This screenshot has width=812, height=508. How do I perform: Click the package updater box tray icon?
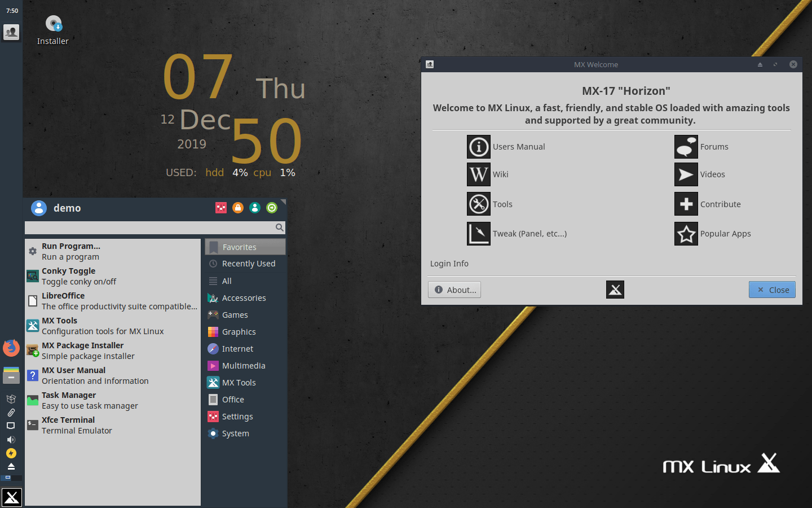11,399
